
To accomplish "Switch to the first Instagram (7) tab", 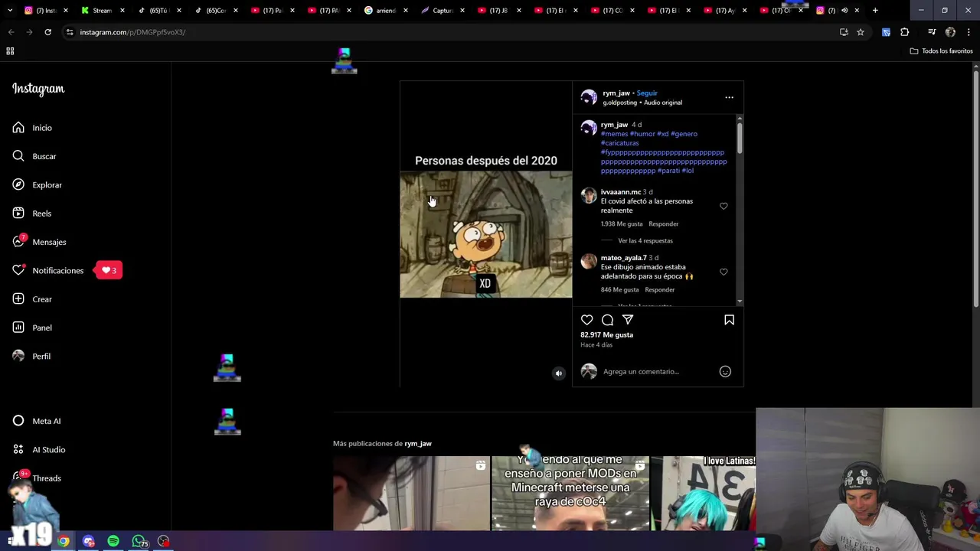I will click(x=46, y=11).
